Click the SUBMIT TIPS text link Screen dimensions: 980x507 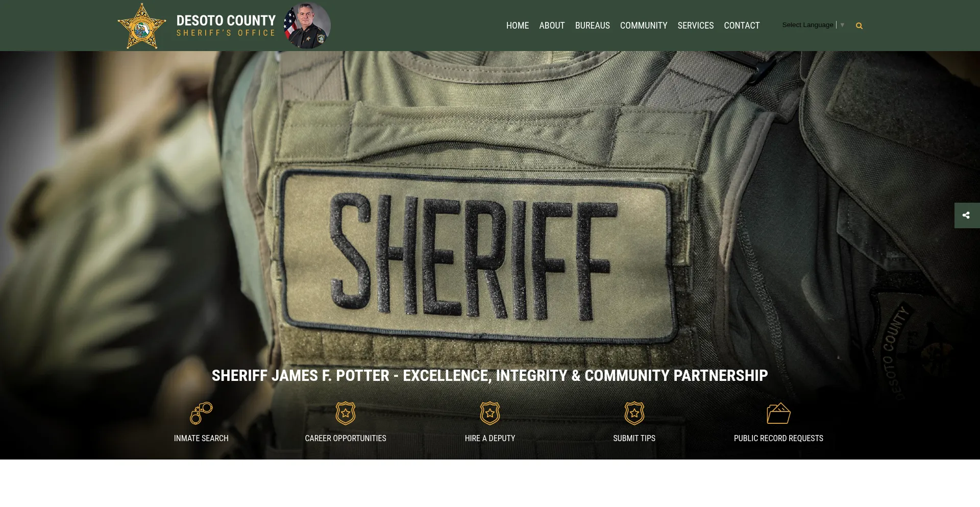(x=634, y=439)
